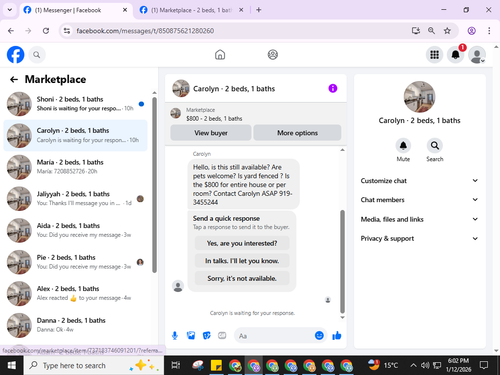This screenshot has width=500, height=375.
Task: Expand Media, files and links section
Action: point(419,219)
